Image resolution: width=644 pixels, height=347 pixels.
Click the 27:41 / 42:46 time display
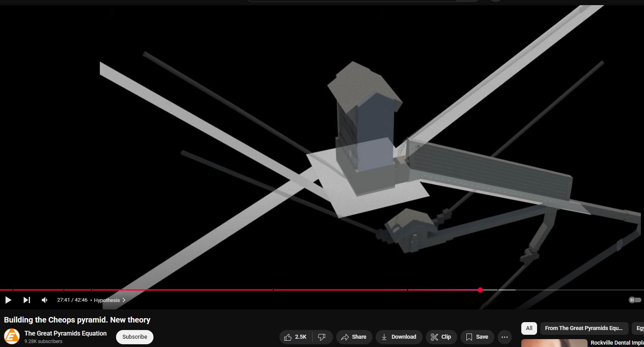coord(72,300)
